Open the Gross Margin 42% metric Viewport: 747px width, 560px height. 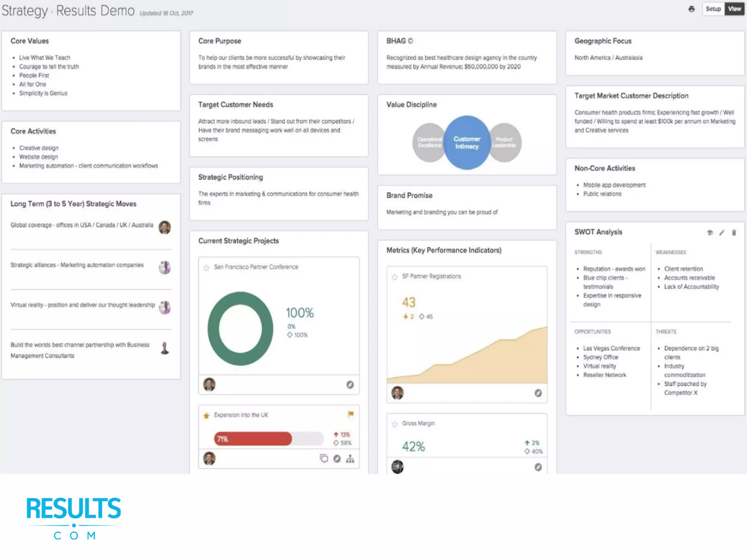[x=413, y=446]
